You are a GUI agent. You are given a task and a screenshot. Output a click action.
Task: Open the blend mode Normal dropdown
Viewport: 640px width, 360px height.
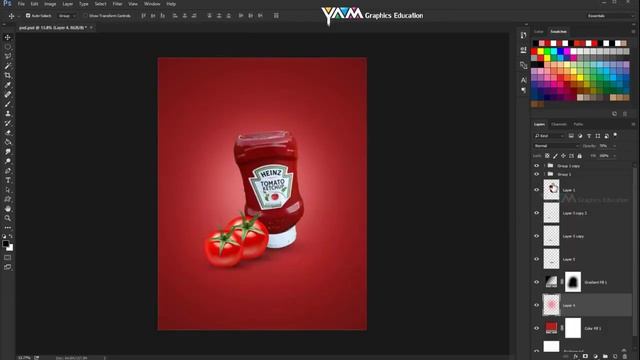point(556,146)
